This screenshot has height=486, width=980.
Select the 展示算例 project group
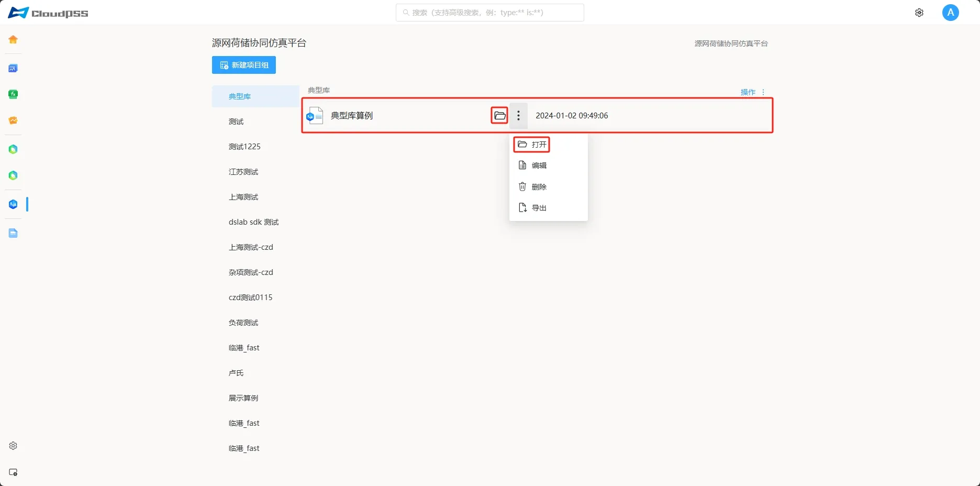255,398
